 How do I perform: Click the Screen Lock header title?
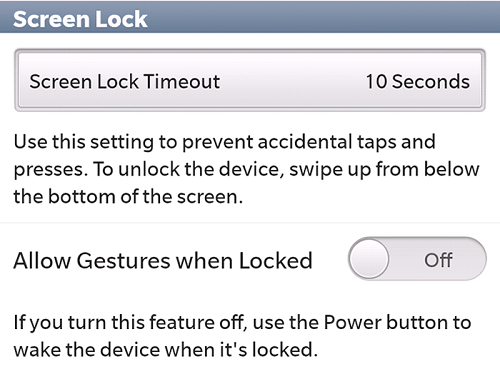(80, 19)
